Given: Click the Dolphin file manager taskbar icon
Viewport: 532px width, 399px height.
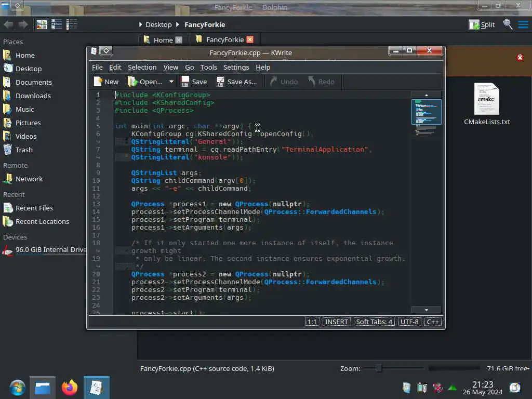Looking at the screenshot, I should (43, 388).
